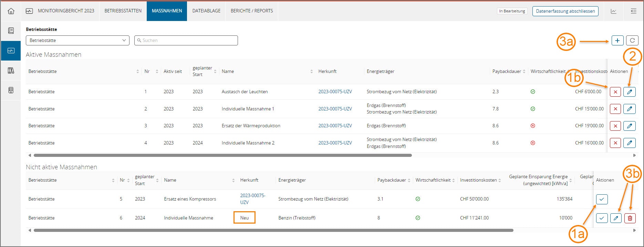This screenshot has width=644, height=247.
Task: Click the home icon in the top left
Action: click(x=11, y=11)
